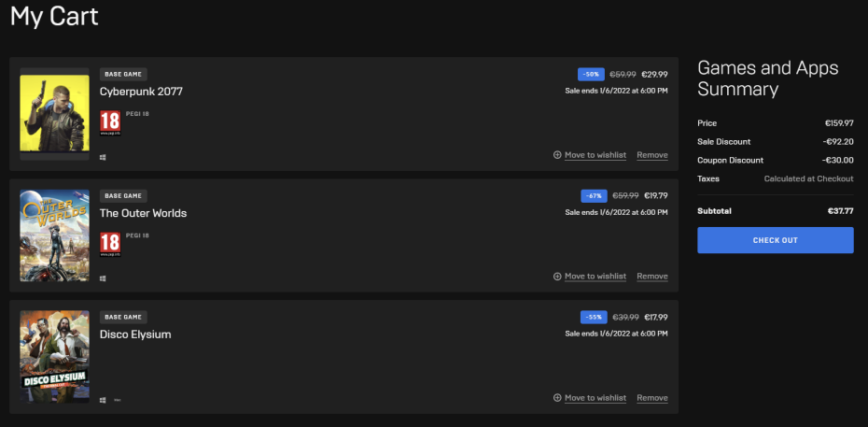This screenshot has height=427, width=868.
Task: Click the plus icon to wishlist Cyberpunk 2077
Action: [557, 155]
